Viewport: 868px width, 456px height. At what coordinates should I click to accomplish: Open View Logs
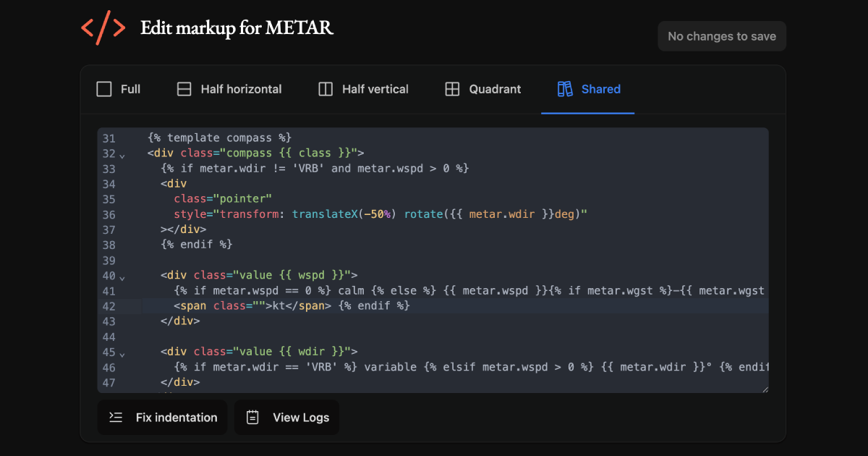coord(286,418)
